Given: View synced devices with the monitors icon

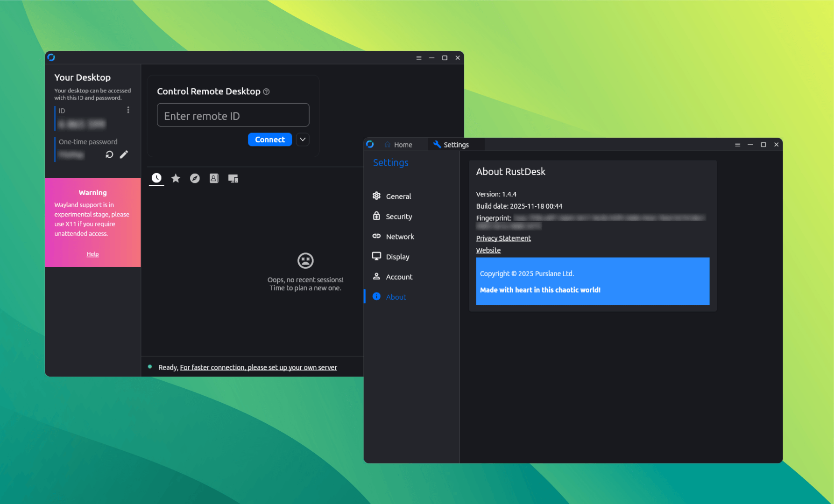Looking at the screenshot, I should [233, 178].
